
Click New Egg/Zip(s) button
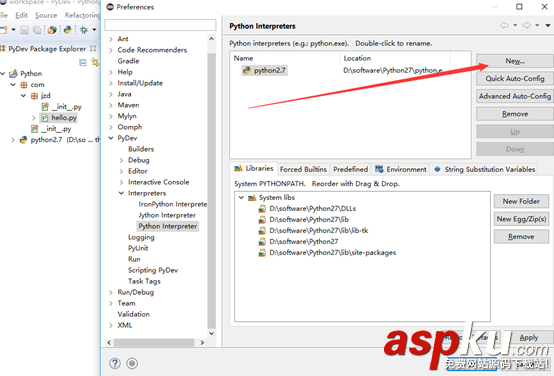coord(521,219)
